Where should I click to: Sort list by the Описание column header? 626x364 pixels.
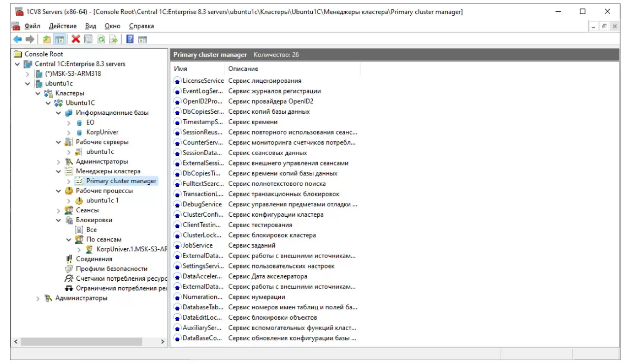click(292, 69)
